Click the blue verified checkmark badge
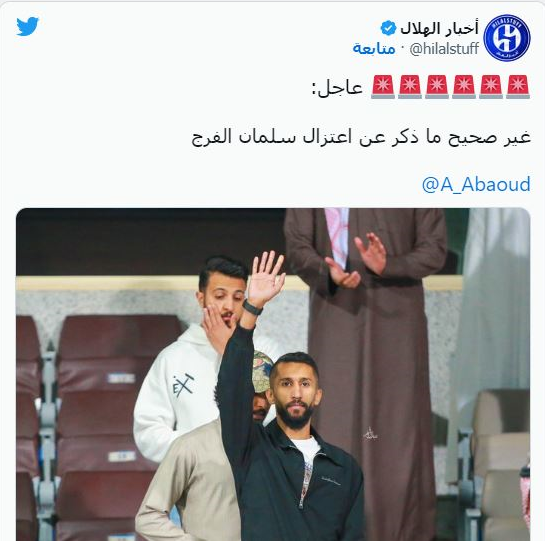Screen dimensions: 545x541 pos(388,28)
